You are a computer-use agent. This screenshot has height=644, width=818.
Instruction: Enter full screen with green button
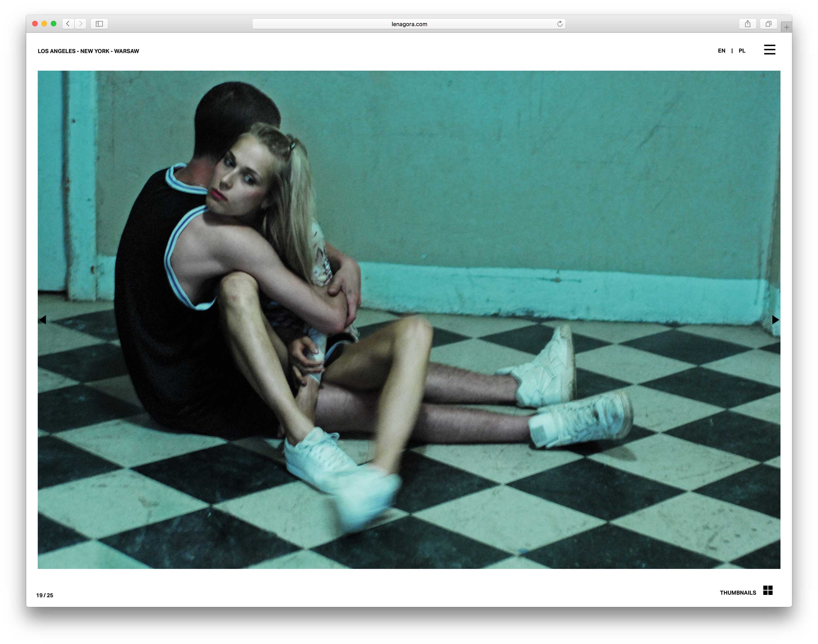(54, 24)
